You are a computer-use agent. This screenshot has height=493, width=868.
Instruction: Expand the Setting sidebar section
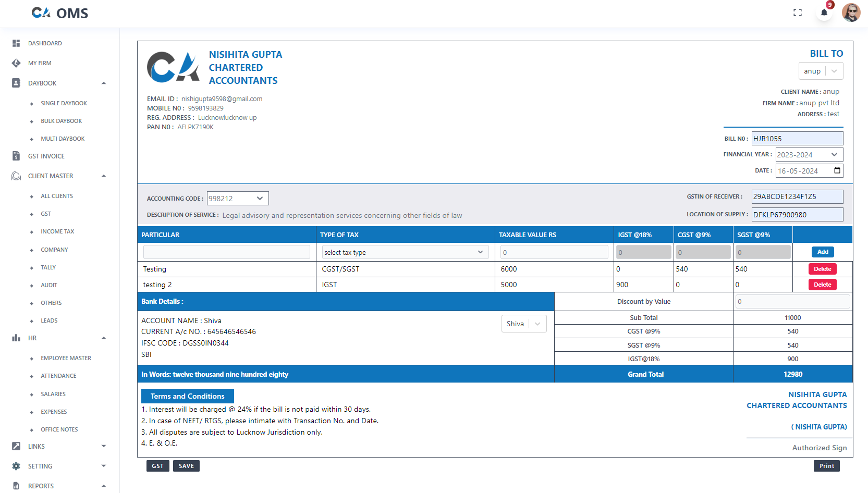point(104,466)
